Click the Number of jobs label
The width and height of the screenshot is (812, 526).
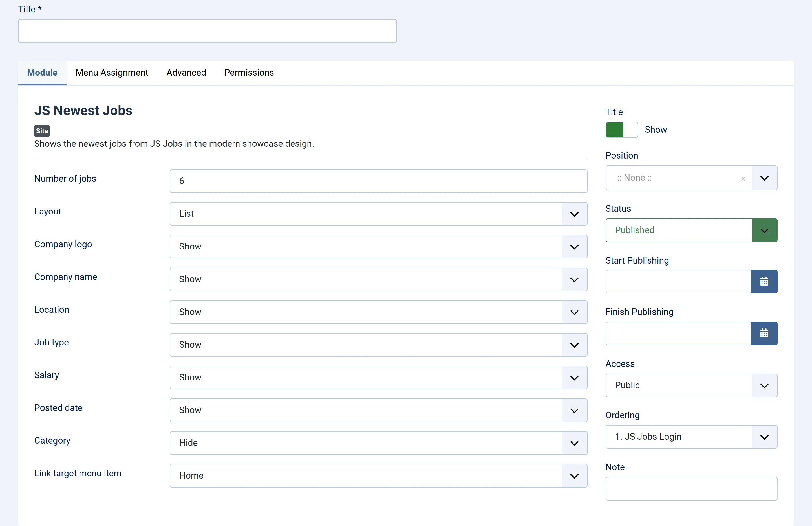click(65, 179)
